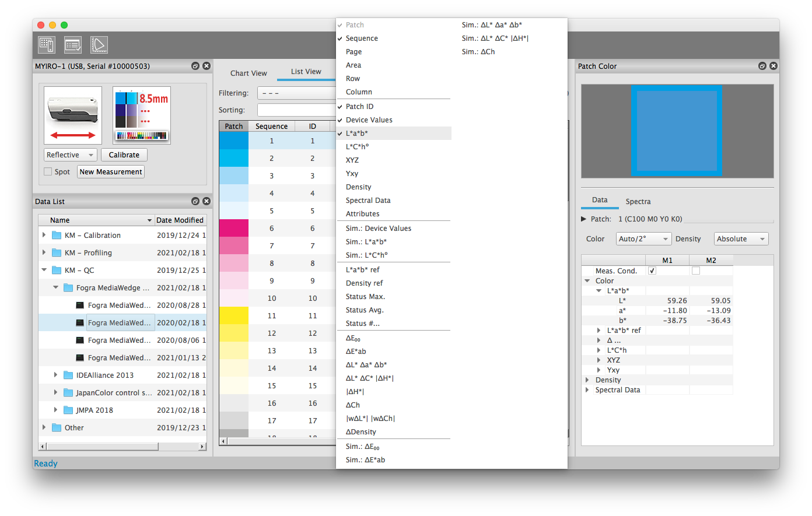Click the New Measurement button
This screenshot has width=812, height=516.
(111, 172)
